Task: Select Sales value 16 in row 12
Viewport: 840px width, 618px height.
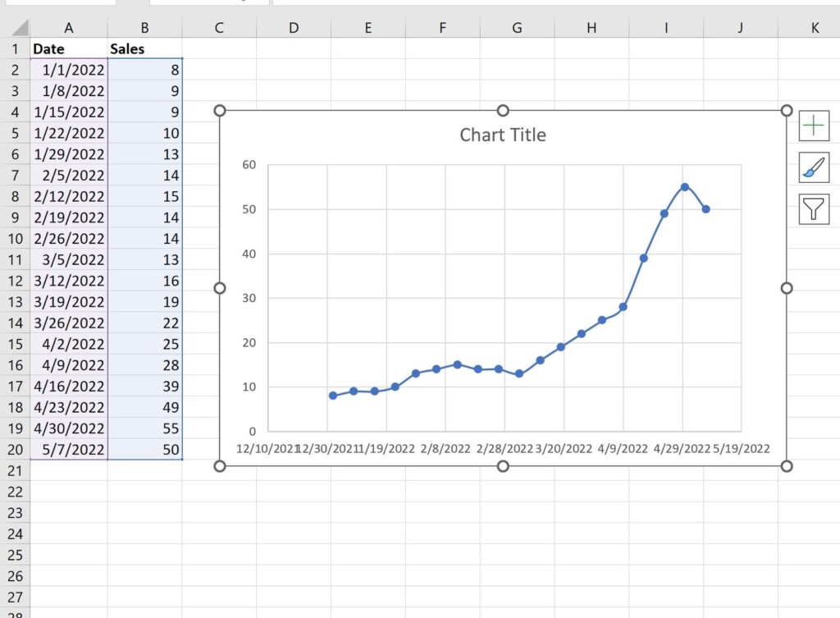Action: [144, 281]
